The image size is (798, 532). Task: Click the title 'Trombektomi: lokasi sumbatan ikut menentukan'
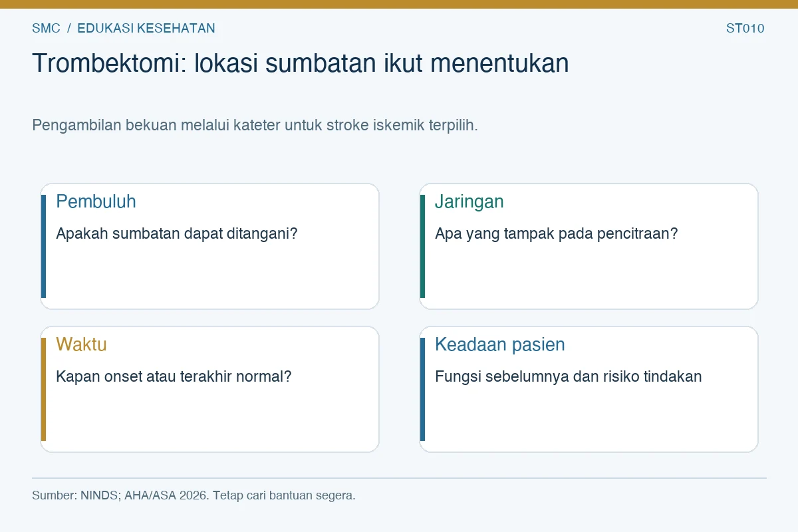tap(301, 63)
